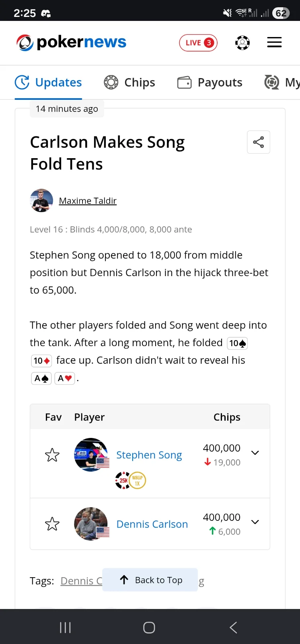The width and height of the screenshot is (300, 644).
Task: Switch to the Payouts tab
Action: coord(210,83)
